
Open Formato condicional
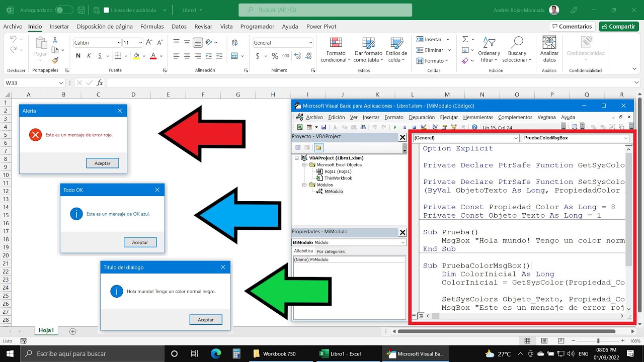pyautogui.click(x=336, y=50)
